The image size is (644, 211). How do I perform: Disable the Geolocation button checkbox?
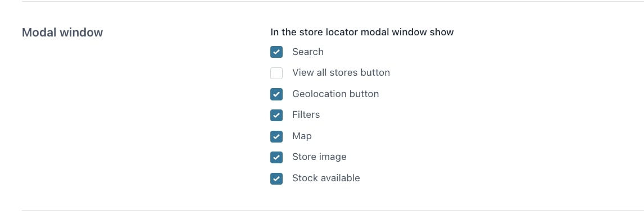[276, 94]
